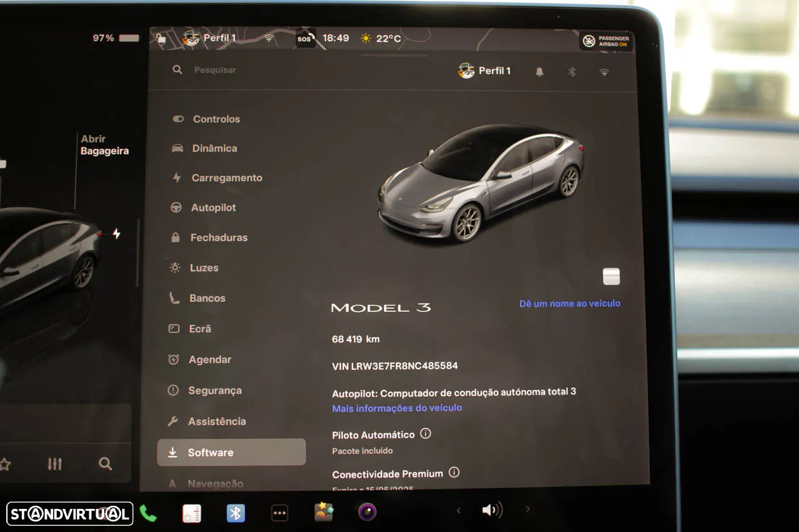
Task: Open the Dinâmica settings section
Action: click(205, 148)
